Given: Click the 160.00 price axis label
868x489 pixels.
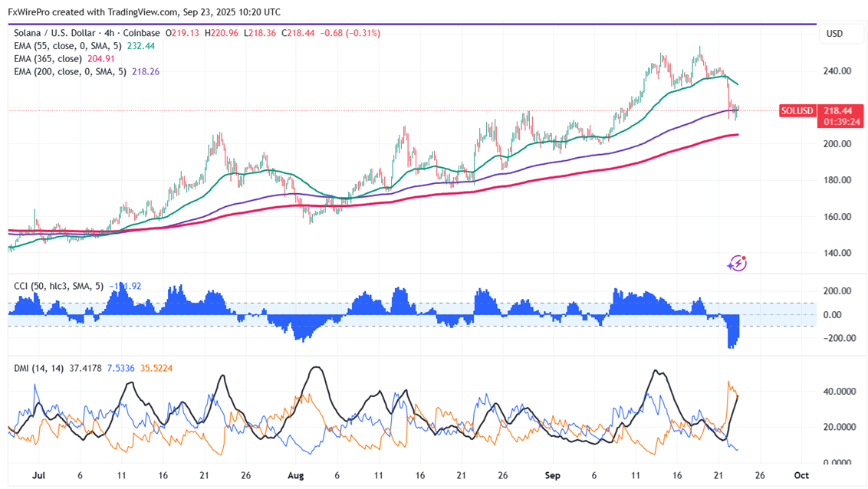Looking at the screenshot, I should (837, 217).
